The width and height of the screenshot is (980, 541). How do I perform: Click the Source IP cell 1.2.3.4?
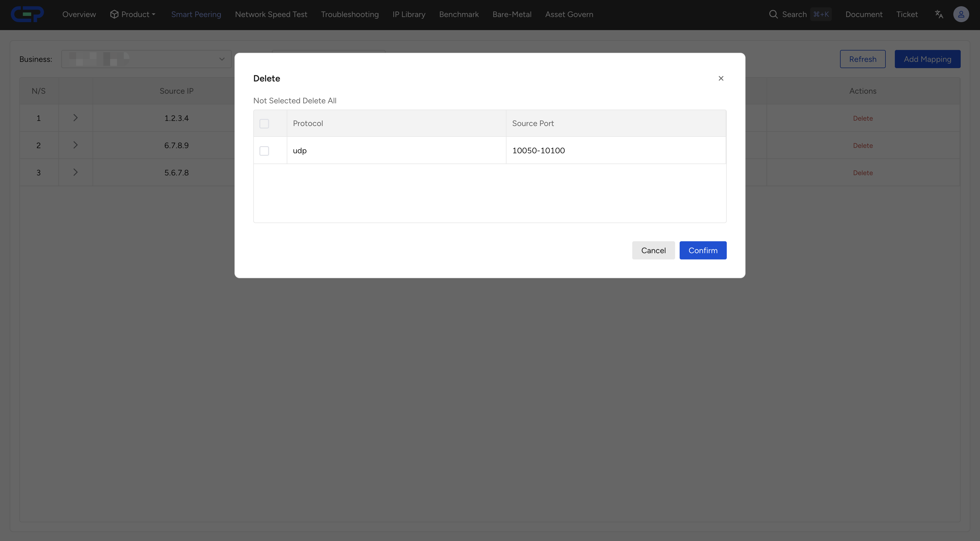pyautogui.click(x=177, y=118)
